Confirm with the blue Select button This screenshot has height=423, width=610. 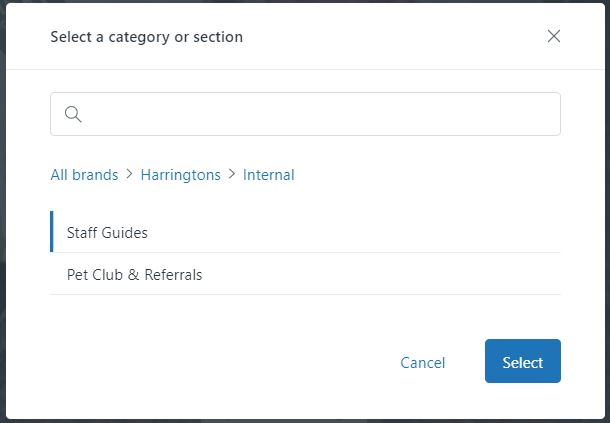(522, 362)
